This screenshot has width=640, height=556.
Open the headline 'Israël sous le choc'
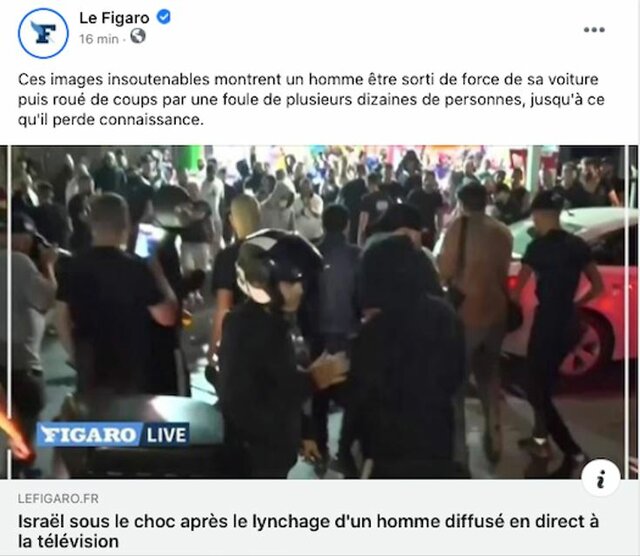(x=308, y=531)
